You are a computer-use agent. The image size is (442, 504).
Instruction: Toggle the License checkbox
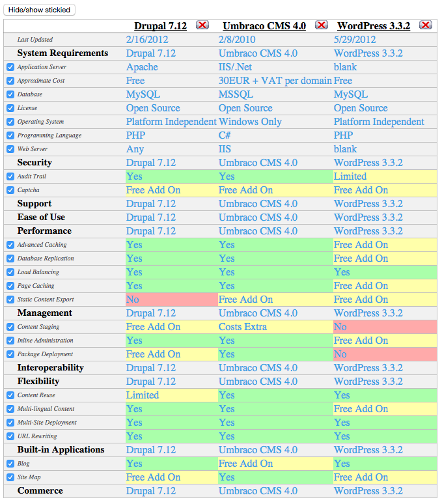[10, 108]
